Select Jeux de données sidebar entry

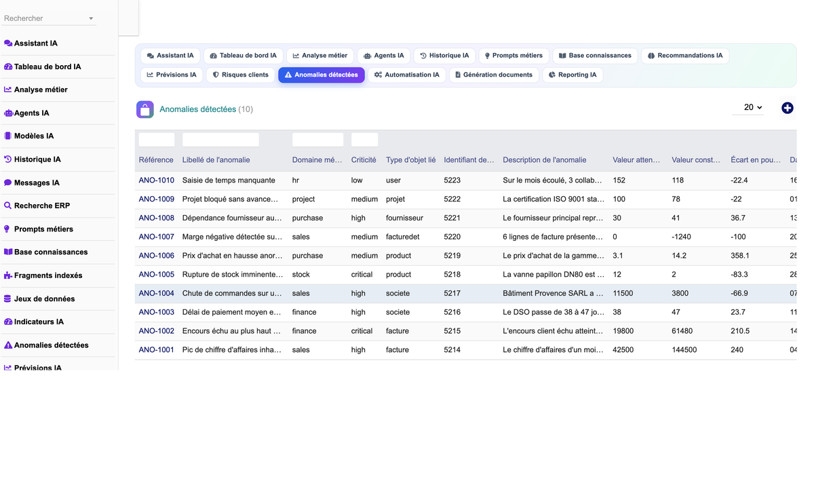coord(39,298)
